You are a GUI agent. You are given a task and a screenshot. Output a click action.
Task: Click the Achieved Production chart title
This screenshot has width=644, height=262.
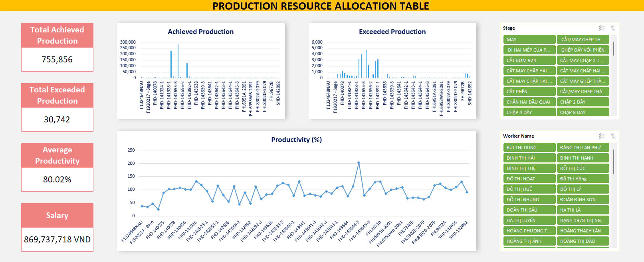coord(200,32)
